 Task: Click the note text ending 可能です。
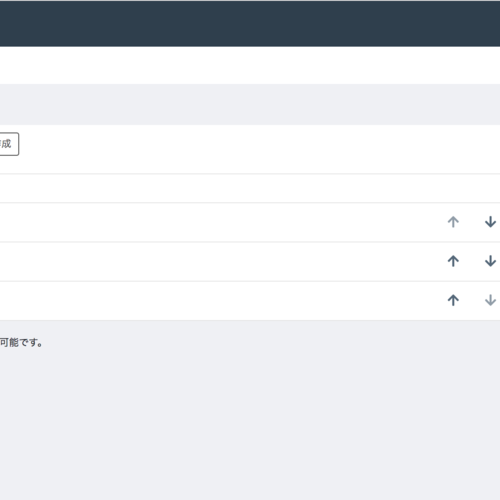click(x=21, y=343)
